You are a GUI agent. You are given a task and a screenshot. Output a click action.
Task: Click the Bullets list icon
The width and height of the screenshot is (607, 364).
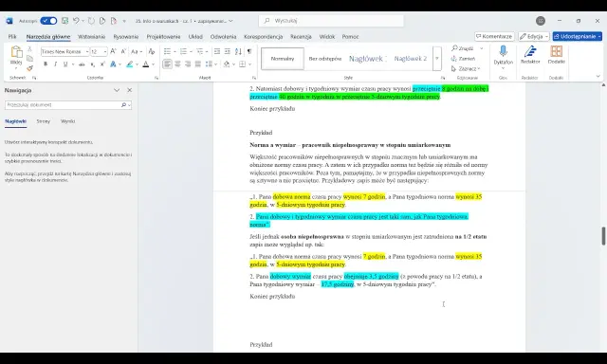click(x=167, y=51)
